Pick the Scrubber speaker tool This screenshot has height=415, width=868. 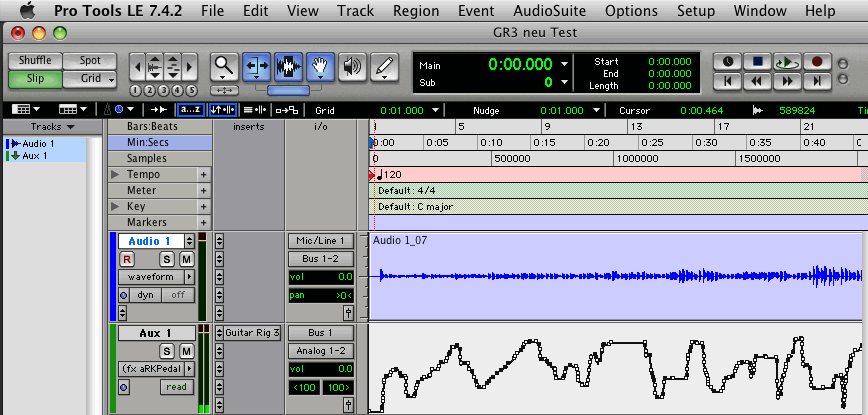tap(351, 67)
